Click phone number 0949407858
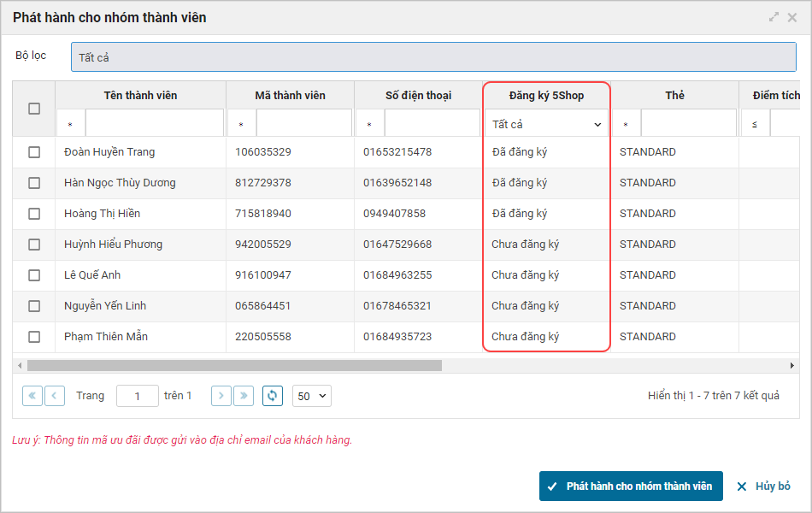This screenshot has height=513, width=812. (x=394, y=214)
